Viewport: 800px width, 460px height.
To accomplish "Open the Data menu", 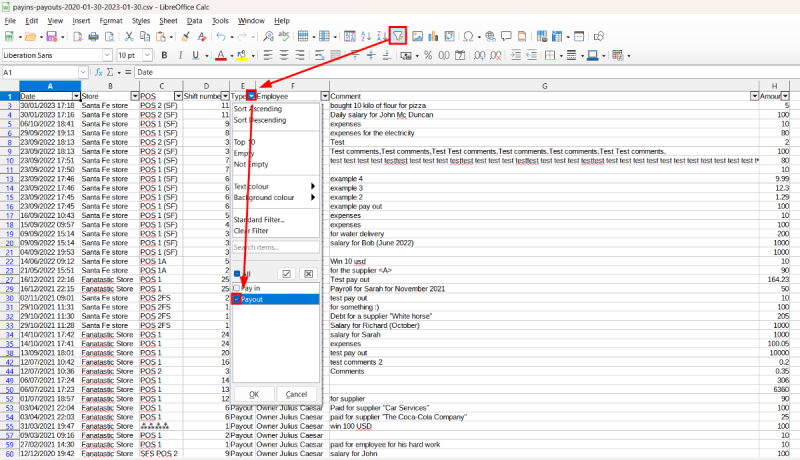I will [194, 20].
